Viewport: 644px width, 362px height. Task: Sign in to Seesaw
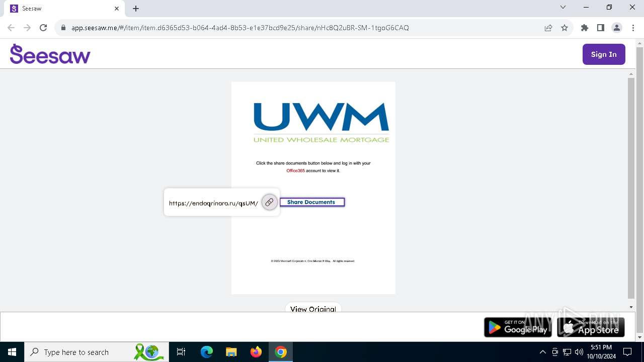point(604,54)
